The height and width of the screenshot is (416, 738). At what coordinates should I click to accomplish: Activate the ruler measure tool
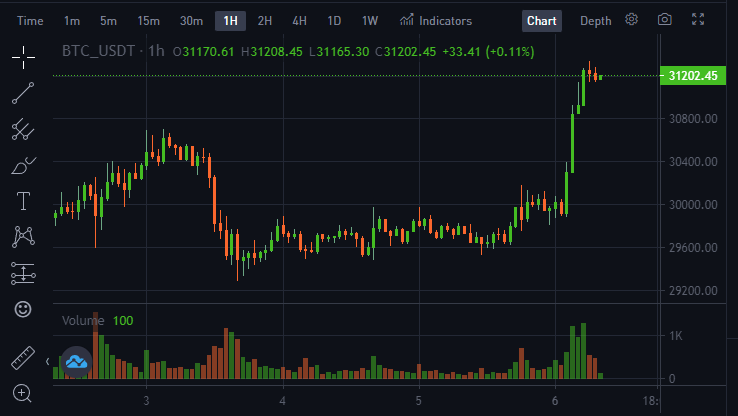[x=23, y=358]
